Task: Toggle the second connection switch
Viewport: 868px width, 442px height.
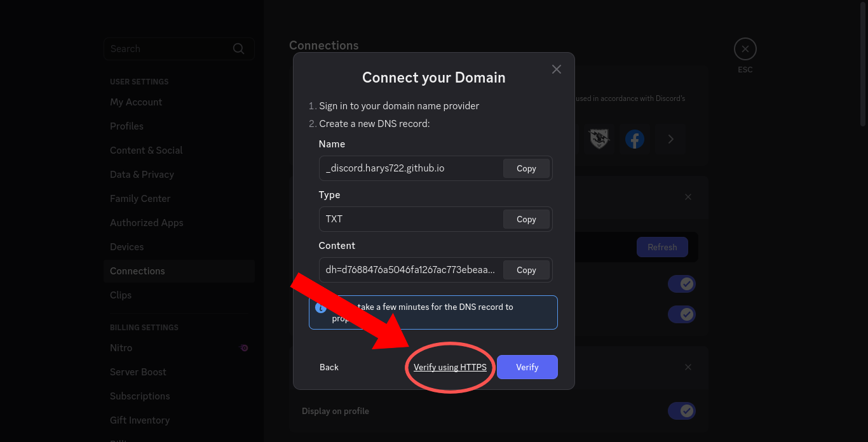Action: point(682,314)
